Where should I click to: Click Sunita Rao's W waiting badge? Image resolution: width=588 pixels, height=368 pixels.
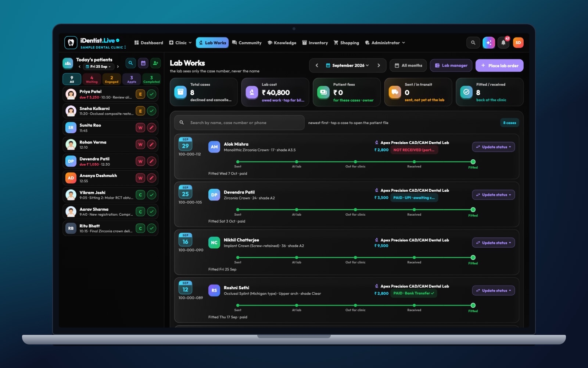(x=140, y=128)
